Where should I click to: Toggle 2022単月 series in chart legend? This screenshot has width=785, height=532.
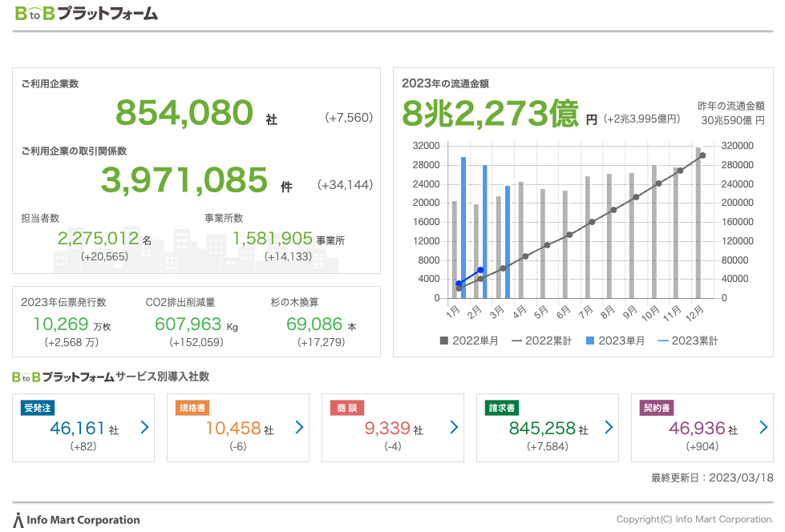click(469, 341)
